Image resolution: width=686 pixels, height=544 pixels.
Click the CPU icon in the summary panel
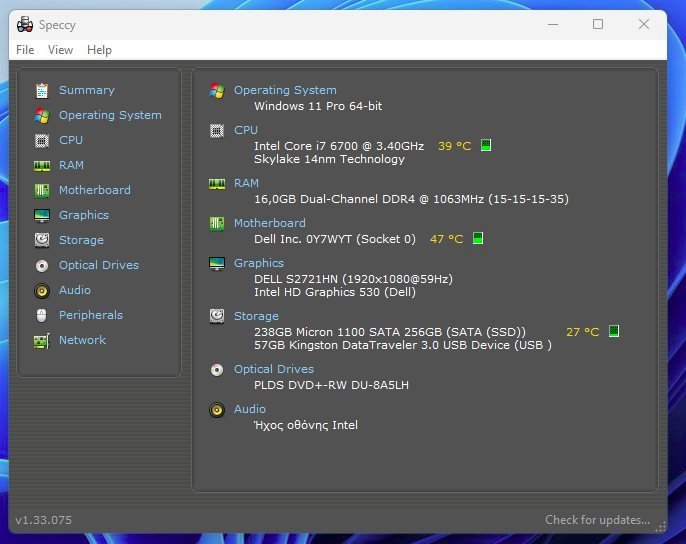[x=217, y=131]
